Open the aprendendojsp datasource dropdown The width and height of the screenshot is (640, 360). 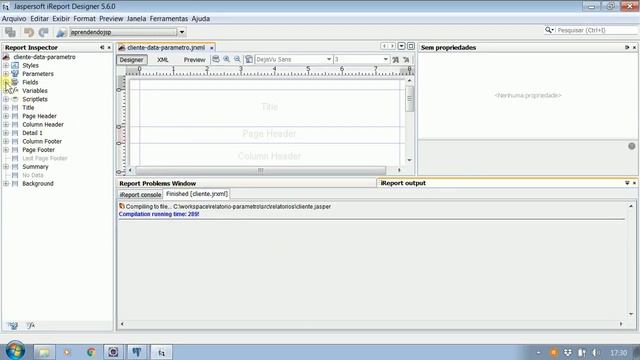tap(182, 32)
